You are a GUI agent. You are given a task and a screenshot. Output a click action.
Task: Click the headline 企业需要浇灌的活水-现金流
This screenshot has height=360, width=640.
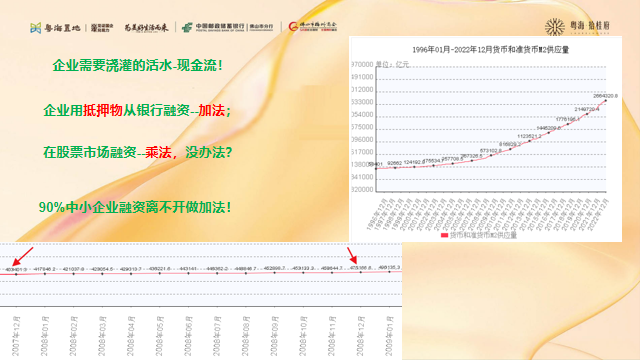138,65
